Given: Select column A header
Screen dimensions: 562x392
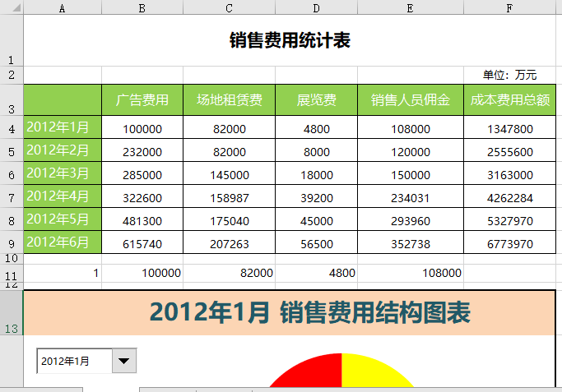Looking at the screenshot, I should click(63, 7).
